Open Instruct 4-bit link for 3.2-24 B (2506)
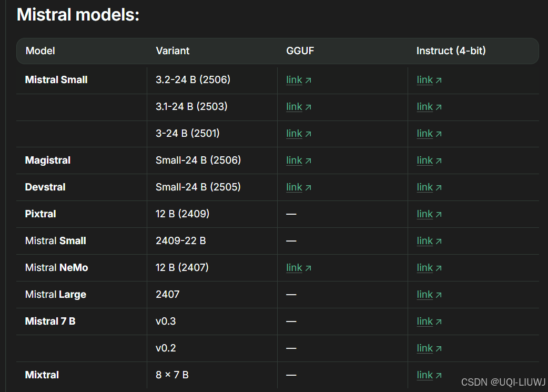Screen dimensions: 548x392 [429, 80]
